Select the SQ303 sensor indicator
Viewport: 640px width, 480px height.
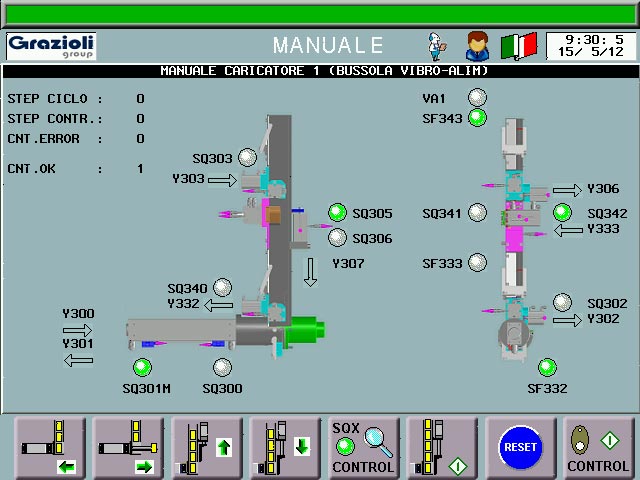click(247, 158)
